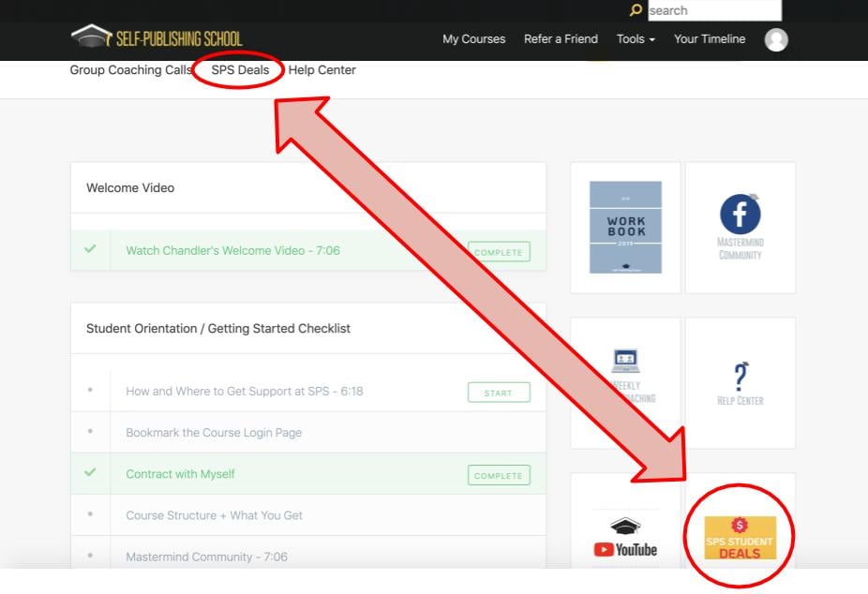868x594 pixels.
Task: Open Refer a Friend page
Action: pyautogui.click(x=561, y=39)
